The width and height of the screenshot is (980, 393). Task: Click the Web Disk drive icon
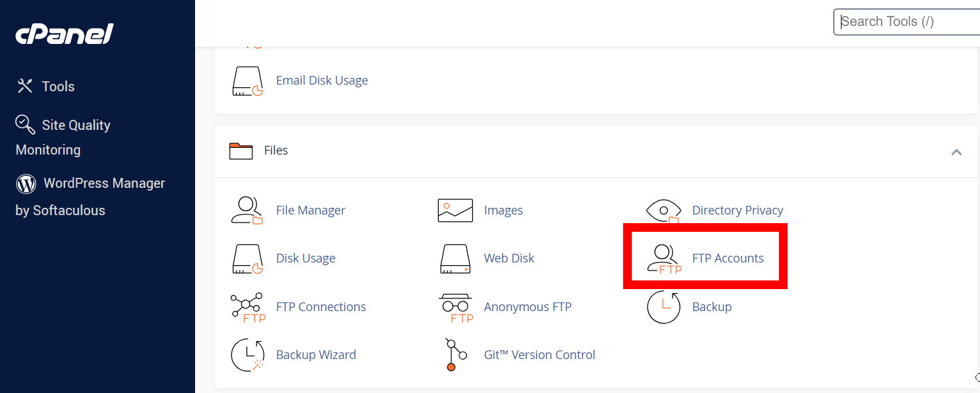click(x=455, y=258)
